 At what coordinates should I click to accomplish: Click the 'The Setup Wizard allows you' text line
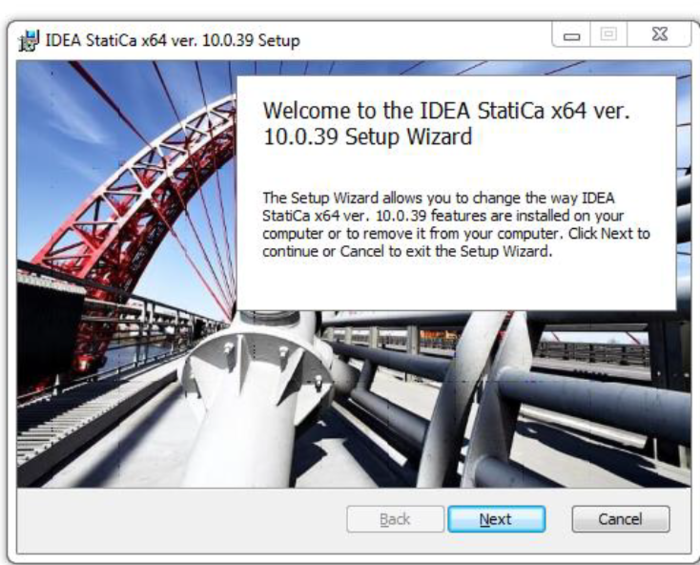438,198
